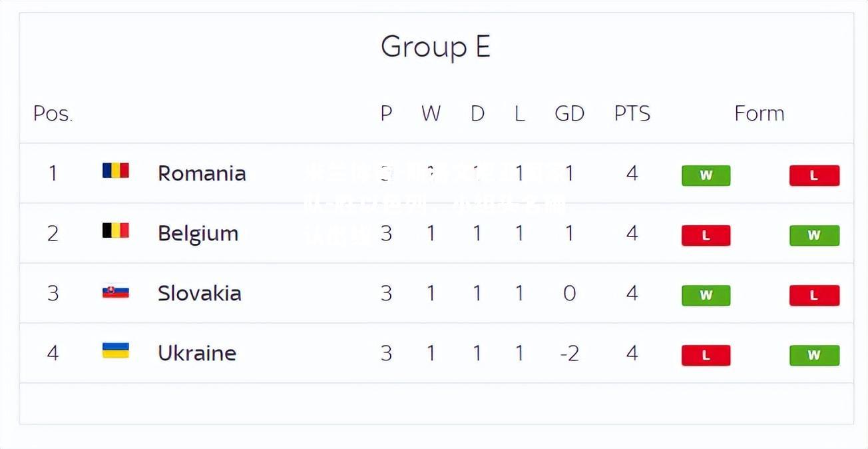Select Ukraine's green W form badge
Screen dimensions: 868x449
tap(814, 355)
